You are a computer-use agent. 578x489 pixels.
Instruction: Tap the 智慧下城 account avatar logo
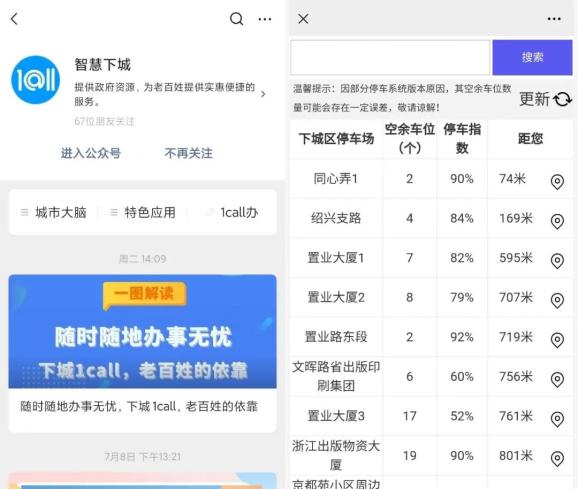click(x=36, y=80)
